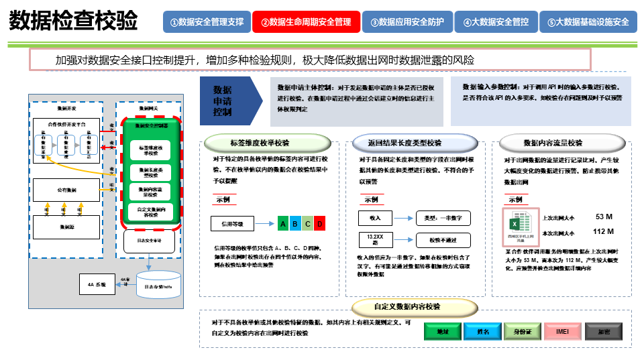Click the 信用等级 box
Image resolution: width=644 pixels, height=362 pixels.
233,224
